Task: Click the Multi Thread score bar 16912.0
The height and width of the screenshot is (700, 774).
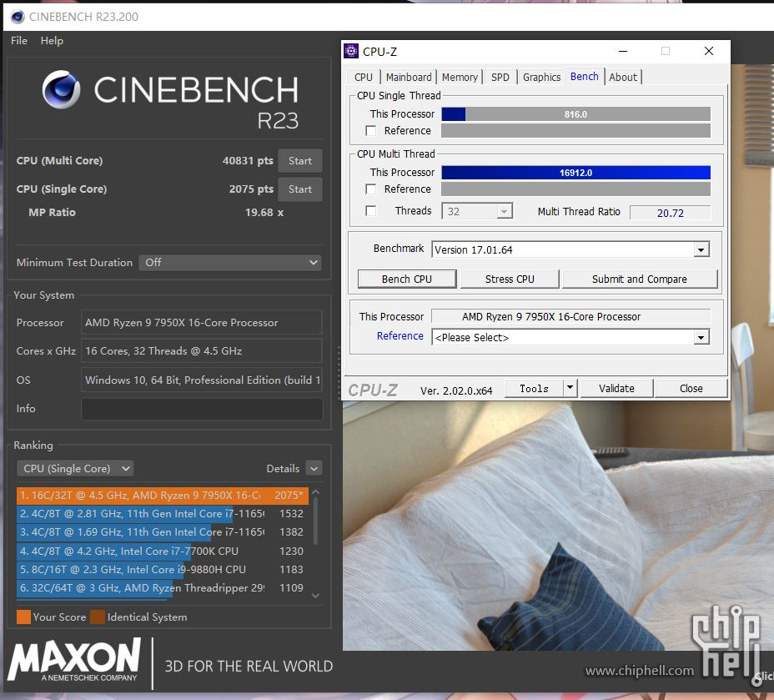Action: click(x=575, y=172)
